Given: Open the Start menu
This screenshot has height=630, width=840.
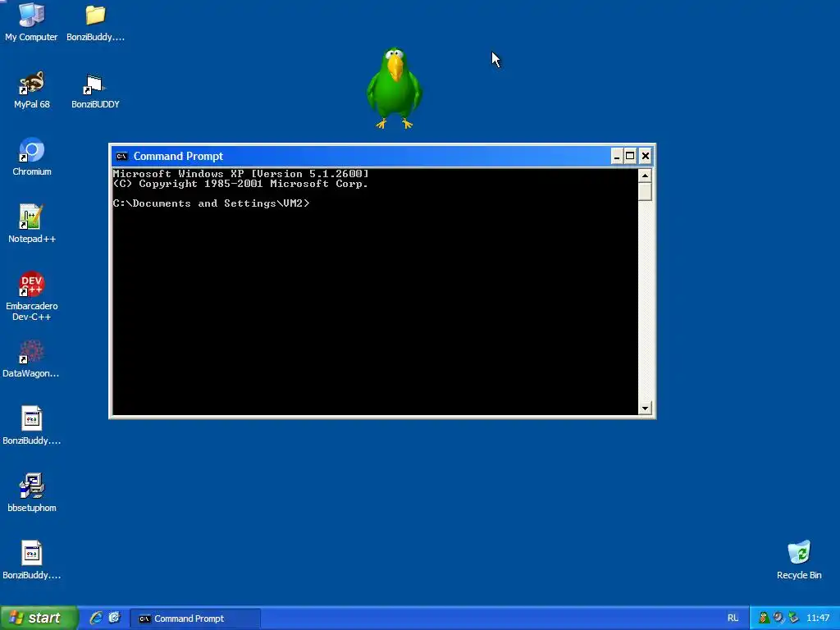Looking at the screenshot, I should point(39,618).
